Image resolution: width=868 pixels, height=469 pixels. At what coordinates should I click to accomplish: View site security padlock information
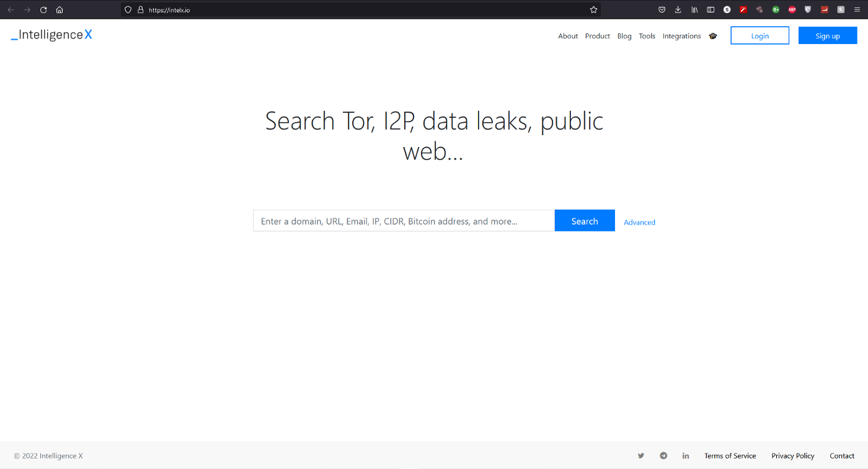click(140, 10)
